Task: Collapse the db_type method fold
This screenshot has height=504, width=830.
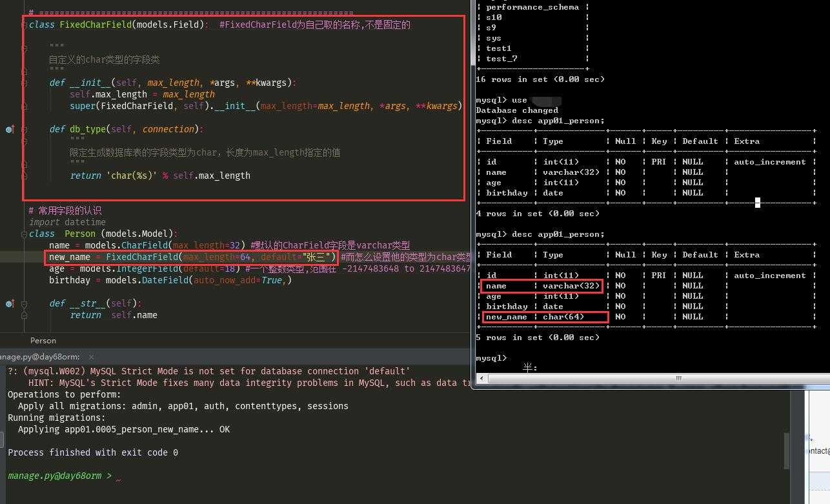Action: (x=25, y=129)
